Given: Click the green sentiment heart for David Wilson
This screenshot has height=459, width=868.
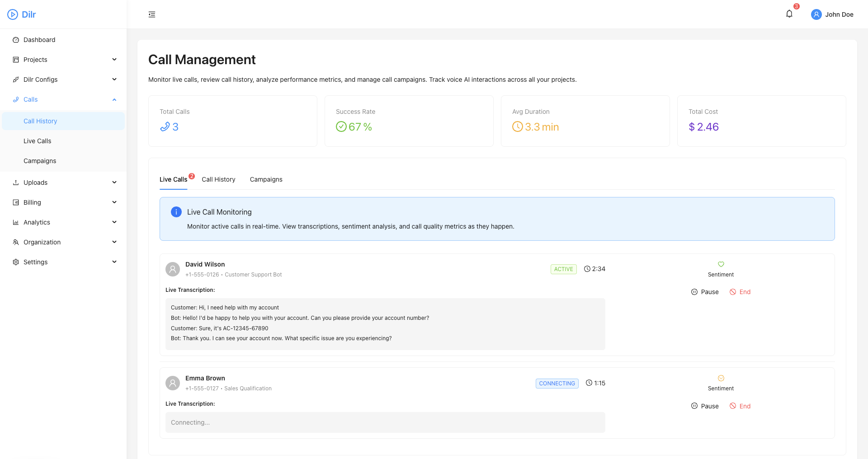Looking at the screenshot, I should coord(721,264).
